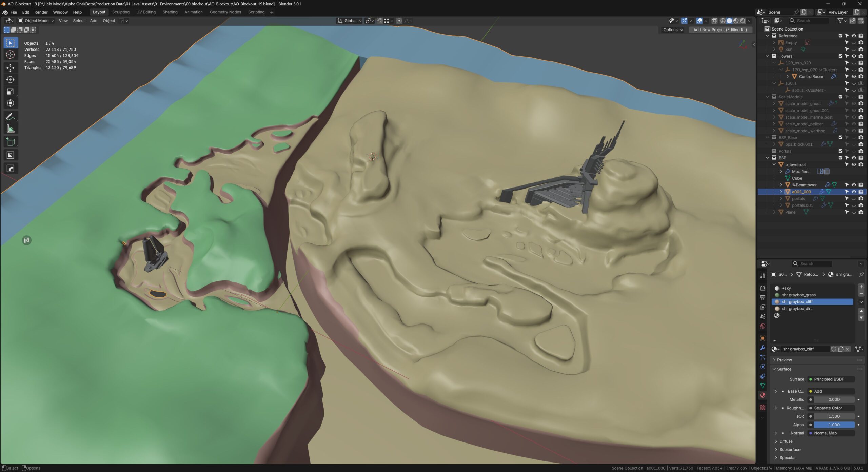Click Add New Project (Editing Kit) button
The image size is (868, 472).
click(x=720, y=30)
